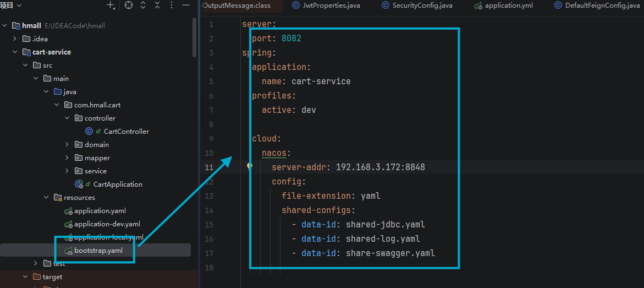644x288 pixels.
Task: Click the hmall path E:\IDEACode\hmall
Action: click(75, 25)
